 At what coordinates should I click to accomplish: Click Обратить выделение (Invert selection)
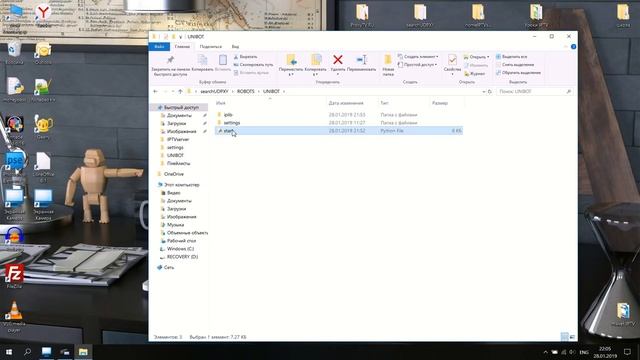tap(518, 73)
